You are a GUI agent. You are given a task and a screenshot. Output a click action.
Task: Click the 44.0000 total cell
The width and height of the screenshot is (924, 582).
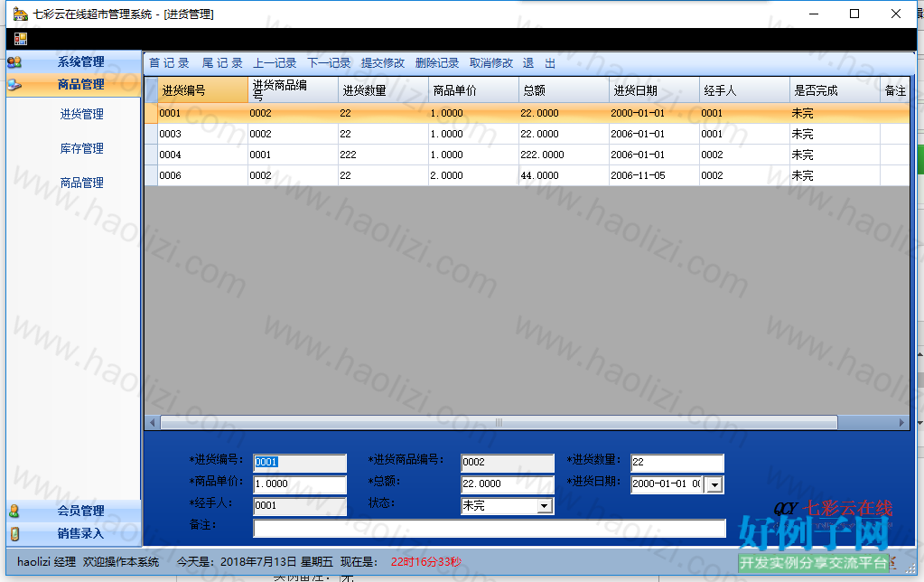pyautogui.click(x=564, y=175)
